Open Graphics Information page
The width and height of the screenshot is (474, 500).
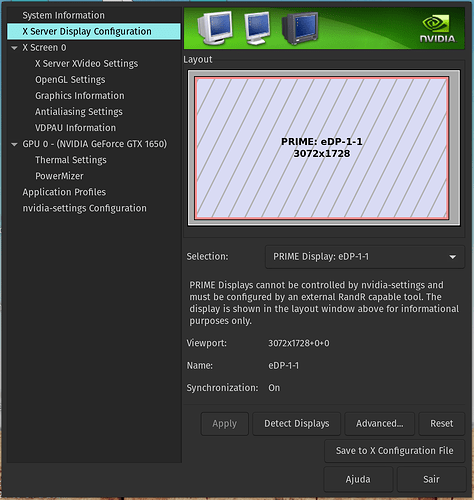tap(80, 96)
